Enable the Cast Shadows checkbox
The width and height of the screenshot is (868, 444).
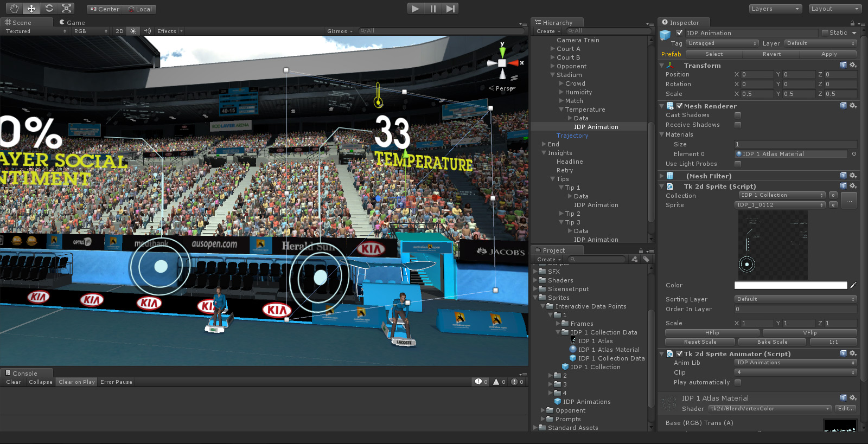coord(738,115)
